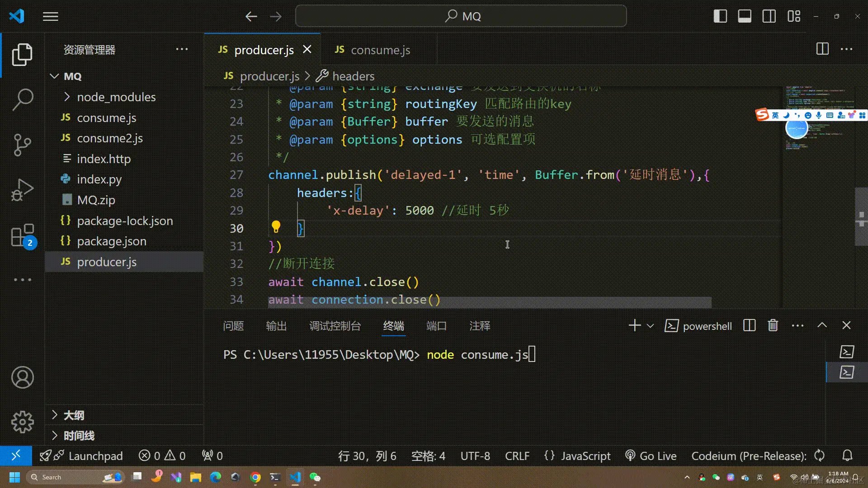Open terminal panel more actions

pos(797,326)
